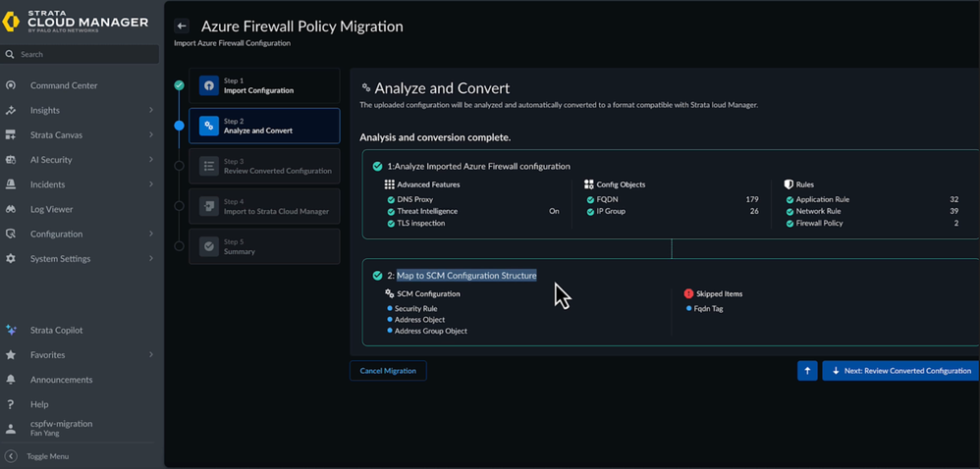This screenshot has width=980, height=469.
Task: Click the Firewall Policy row
Action: [x=873, y=223]
